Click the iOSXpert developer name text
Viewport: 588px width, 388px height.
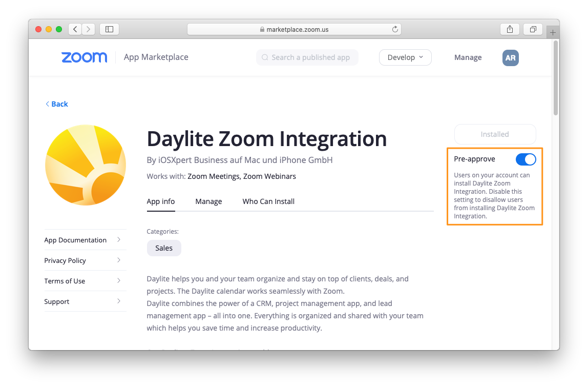pos(240,160)
